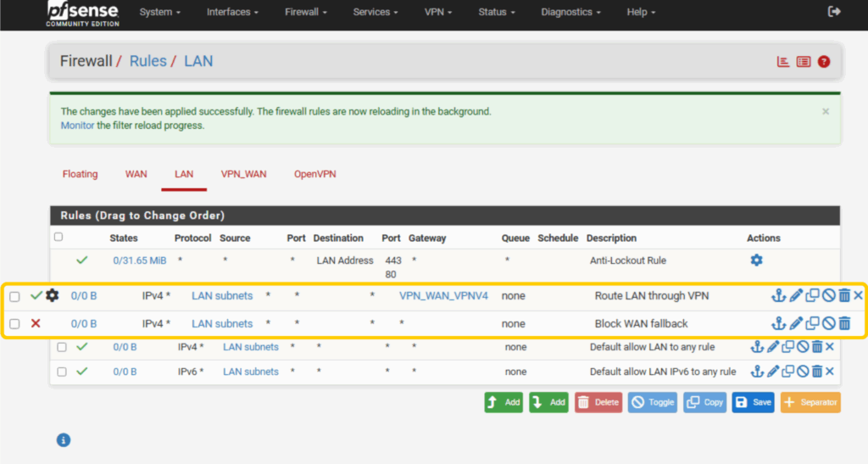Dismiss the success alert banner
Screen dimensions: 868x464
tap(826, 111)
